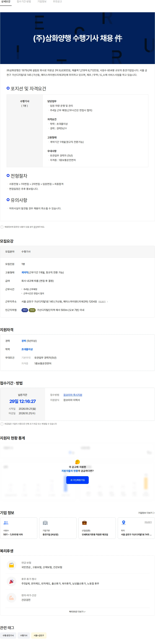Click the 초대졸이상 education text
This screenshot has height=644, width=155.
point(27,349)
